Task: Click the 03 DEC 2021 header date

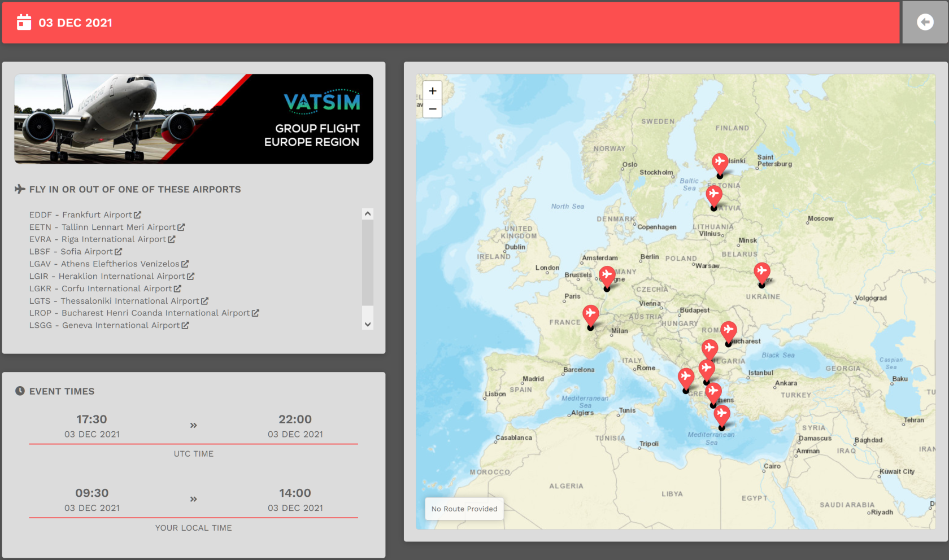Action: [x=76, y=23]
